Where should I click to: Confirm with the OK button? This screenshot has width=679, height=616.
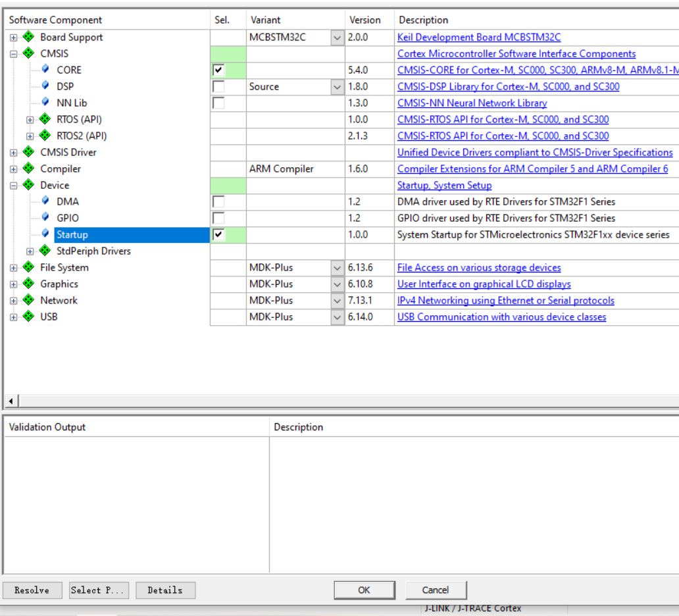click(365, 590)
